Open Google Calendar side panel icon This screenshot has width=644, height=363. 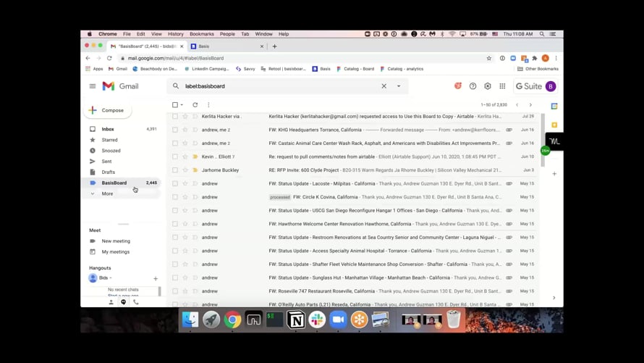[554, 106]
